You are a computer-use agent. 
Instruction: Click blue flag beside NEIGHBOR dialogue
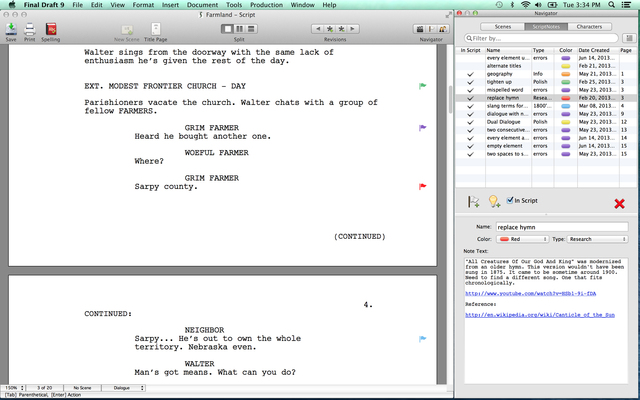[x=422, y=339]
